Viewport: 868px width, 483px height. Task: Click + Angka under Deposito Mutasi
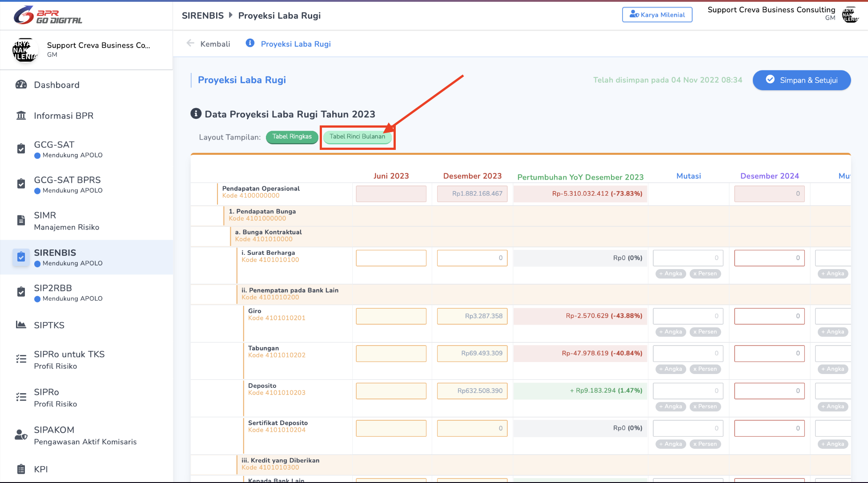pos(671,407)
